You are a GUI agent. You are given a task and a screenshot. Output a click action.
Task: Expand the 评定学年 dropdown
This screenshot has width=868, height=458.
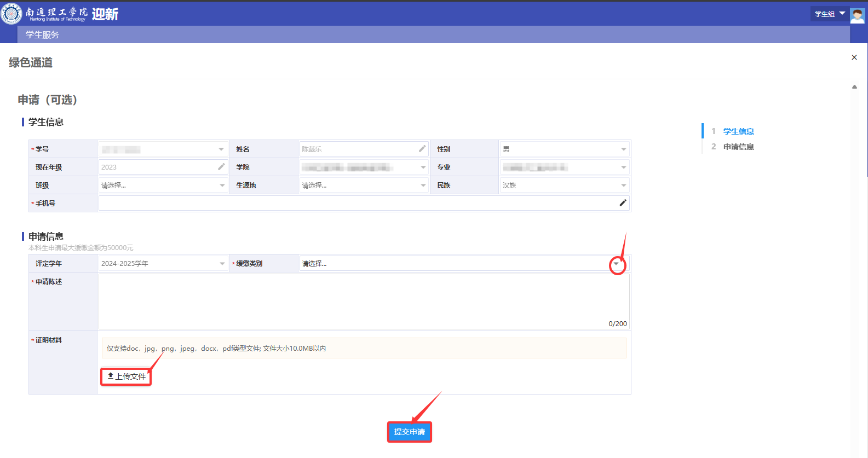click(222, 264)
